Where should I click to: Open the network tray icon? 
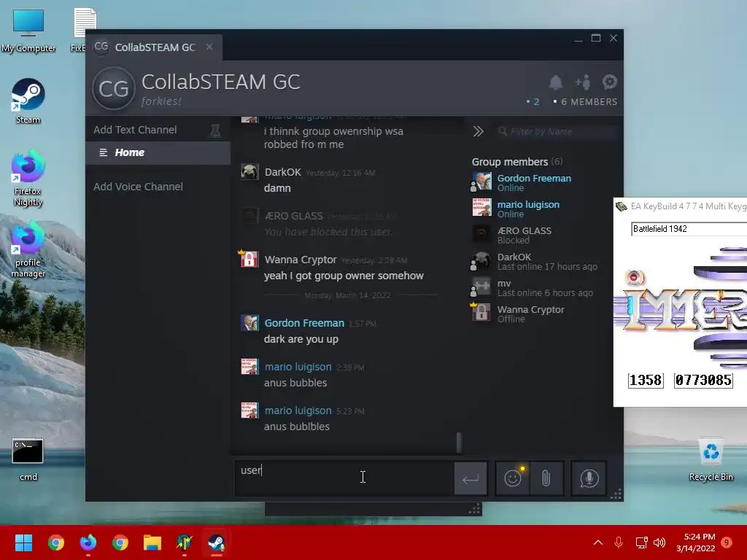641,542
